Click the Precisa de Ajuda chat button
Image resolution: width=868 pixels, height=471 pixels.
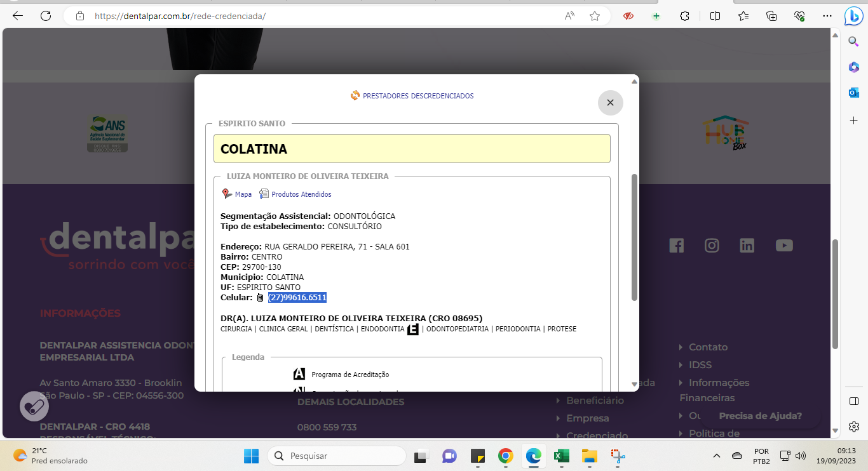point(760,416)
